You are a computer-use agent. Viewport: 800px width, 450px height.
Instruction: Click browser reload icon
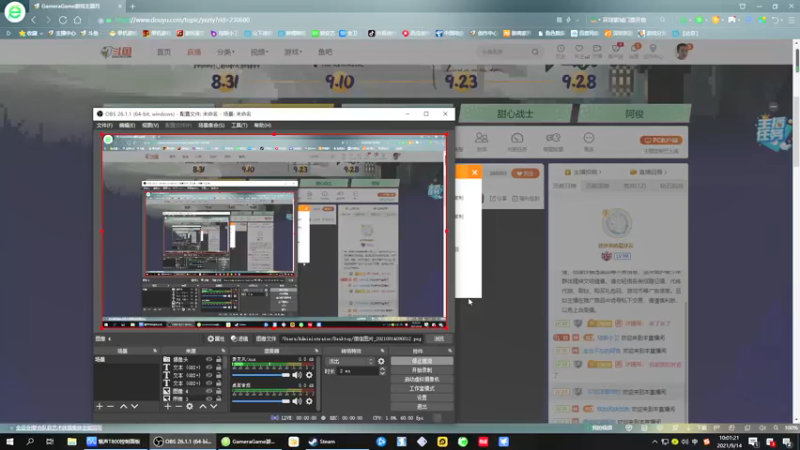(63, 20)
